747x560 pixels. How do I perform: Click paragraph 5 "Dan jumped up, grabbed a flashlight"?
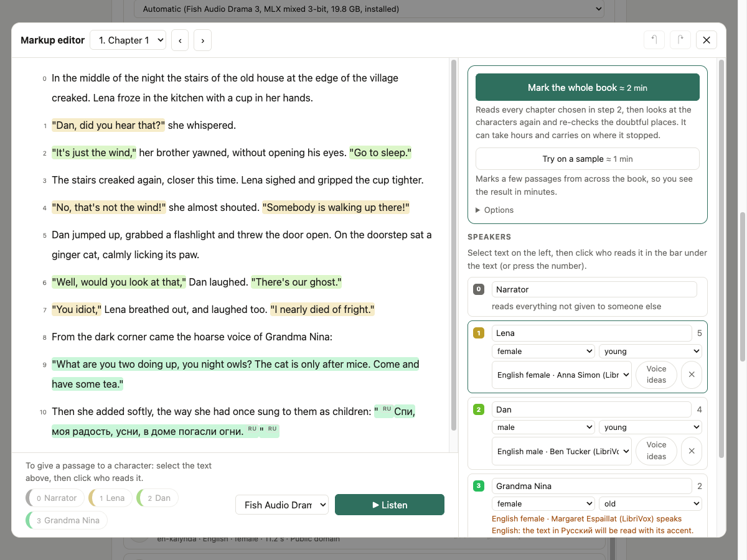242,245
